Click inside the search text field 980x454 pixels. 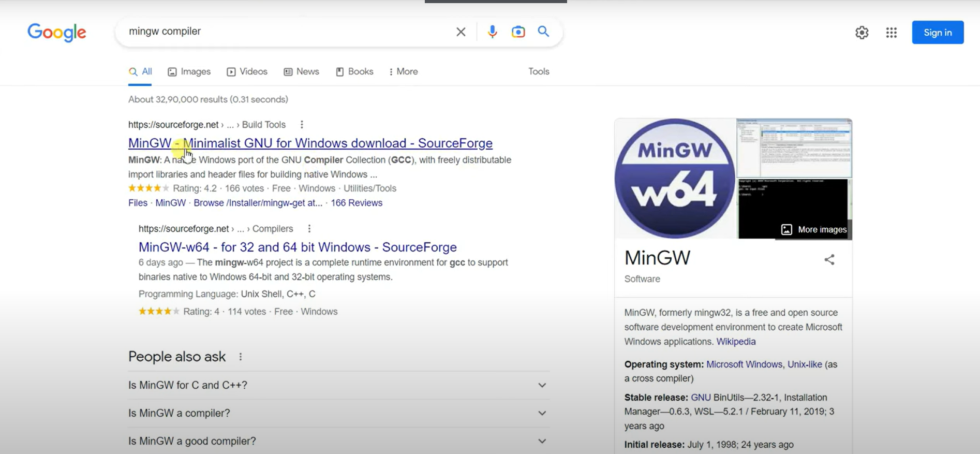pos(285,32)
